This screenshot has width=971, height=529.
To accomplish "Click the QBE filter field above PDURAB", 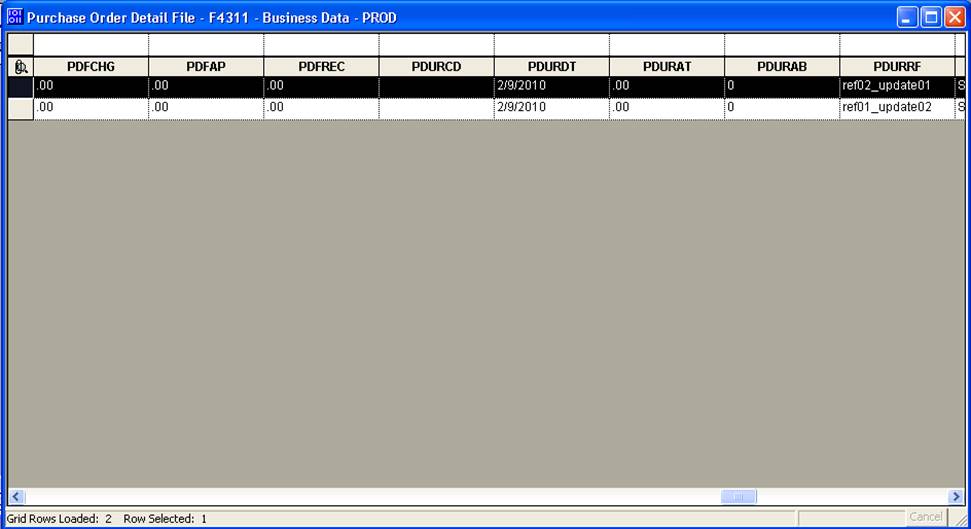I will point(782,45).
